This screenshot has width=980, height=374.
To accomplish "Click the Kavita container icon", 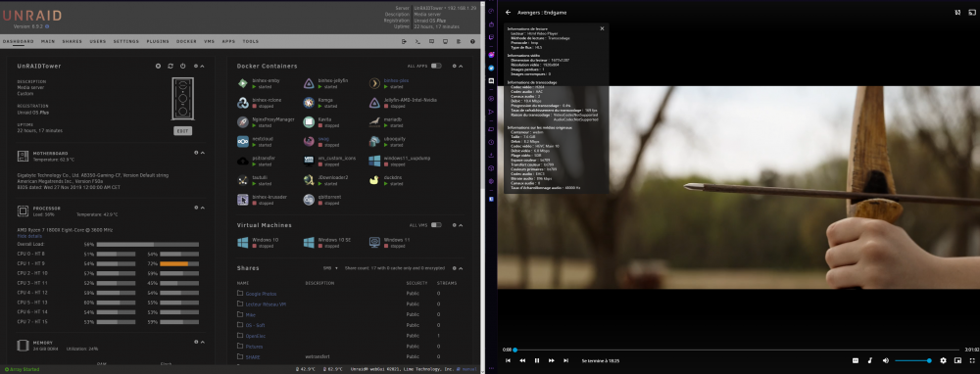I will tap(309, 121).
